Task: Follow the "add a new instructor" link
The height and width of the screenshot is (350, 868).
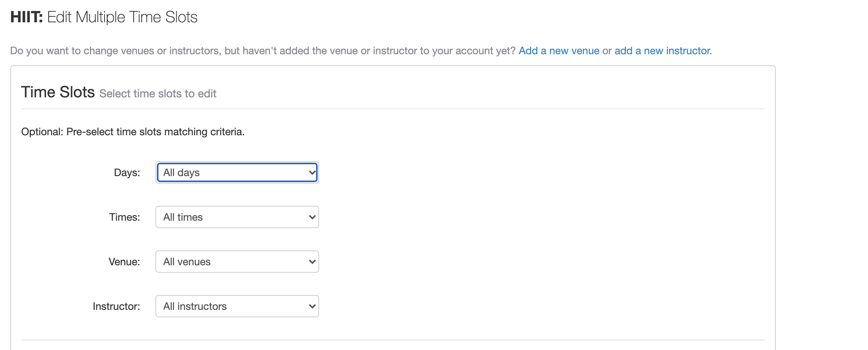Action: (663, 51)
